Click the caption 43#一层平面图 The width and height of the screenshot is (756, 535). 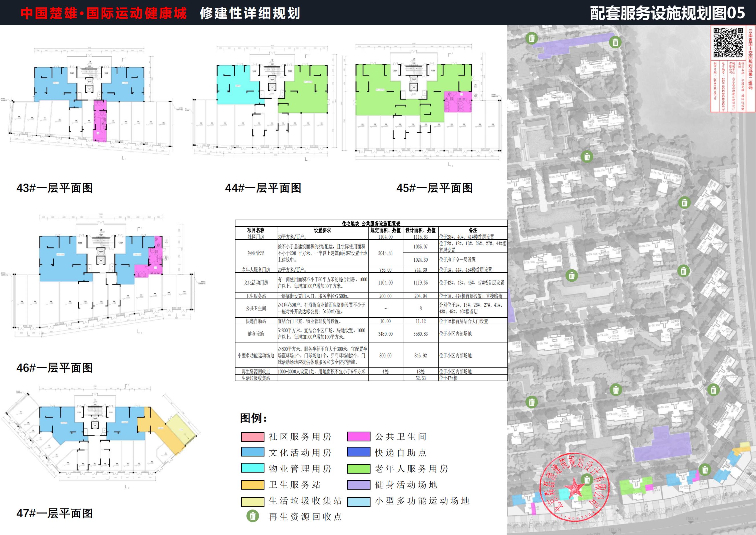55,188
